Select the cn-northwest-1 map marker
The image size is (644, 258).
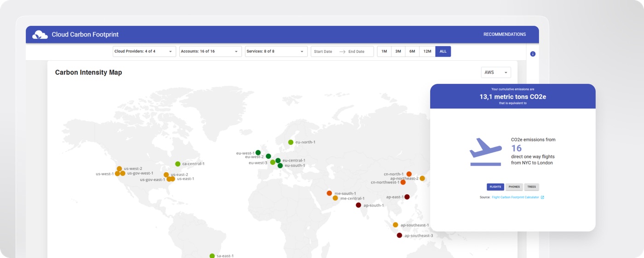point(403,182)
